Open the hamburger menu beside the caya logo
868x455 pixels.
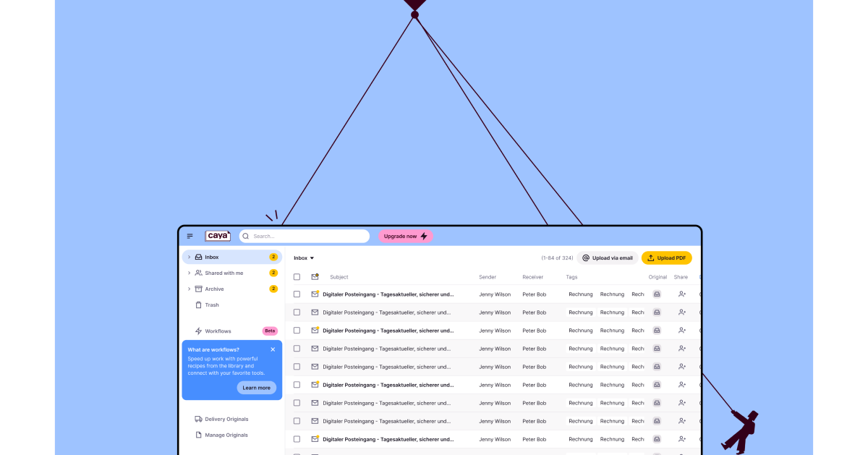click(x=190, y=236)
